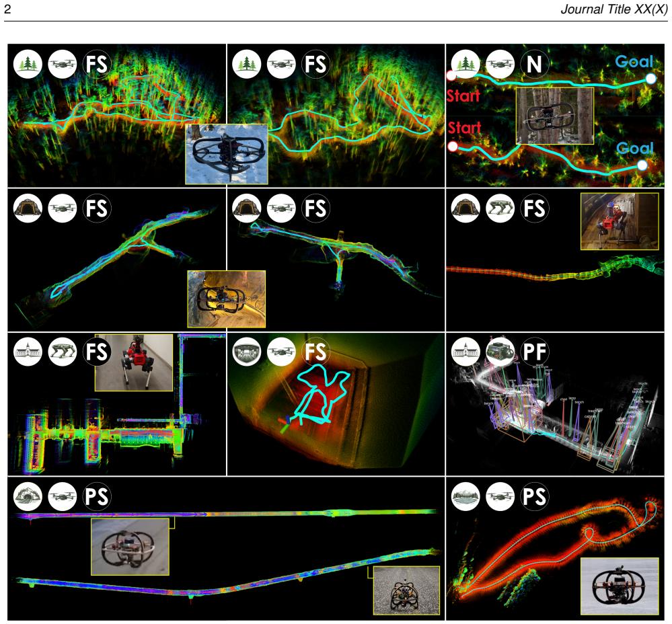Click the lower start circle marker on the trajectory

453,147
